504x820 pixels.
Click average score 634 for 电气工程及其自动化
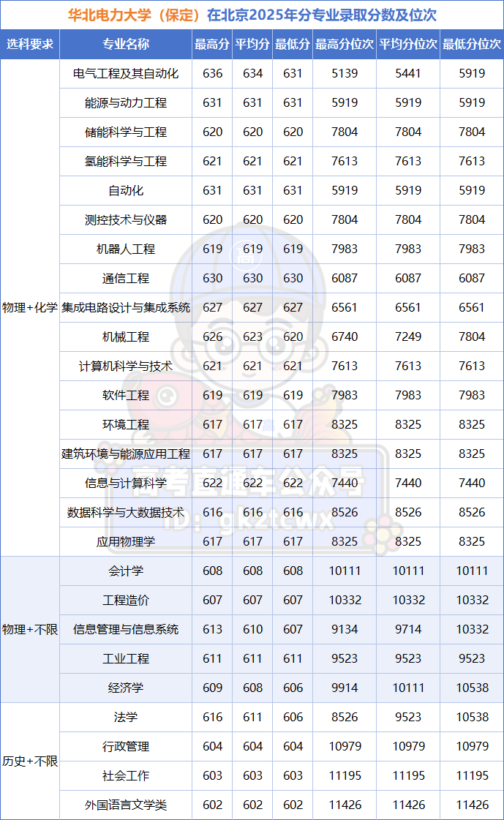pyautogui.click(x=252, y=74)
